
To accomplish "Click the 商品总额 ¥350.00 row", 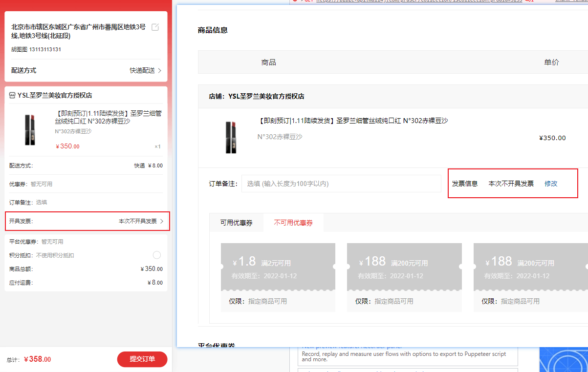I will pyautogui.click(x=87, y=269).
